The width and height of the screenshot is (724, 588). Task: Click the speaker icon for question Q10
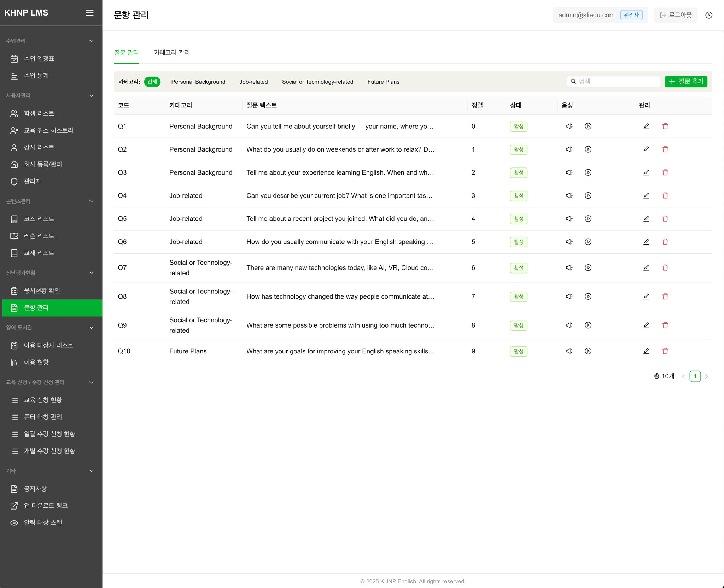(569, 351)
